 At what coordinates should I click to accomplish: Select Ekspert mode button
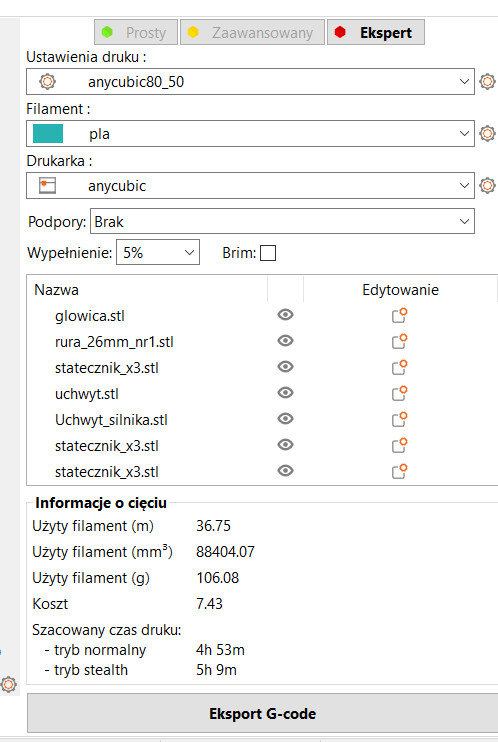(376, 32)
